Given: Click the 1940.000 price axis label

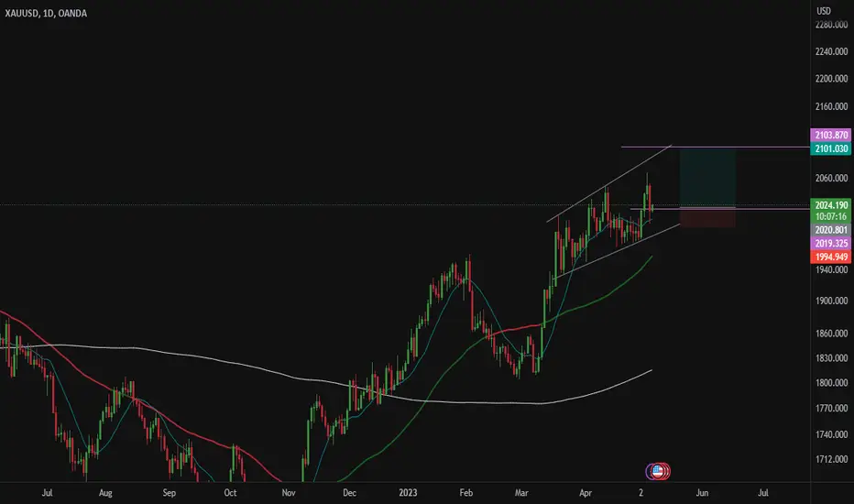Looking at the screenshot, I should (x=831, y=269).
